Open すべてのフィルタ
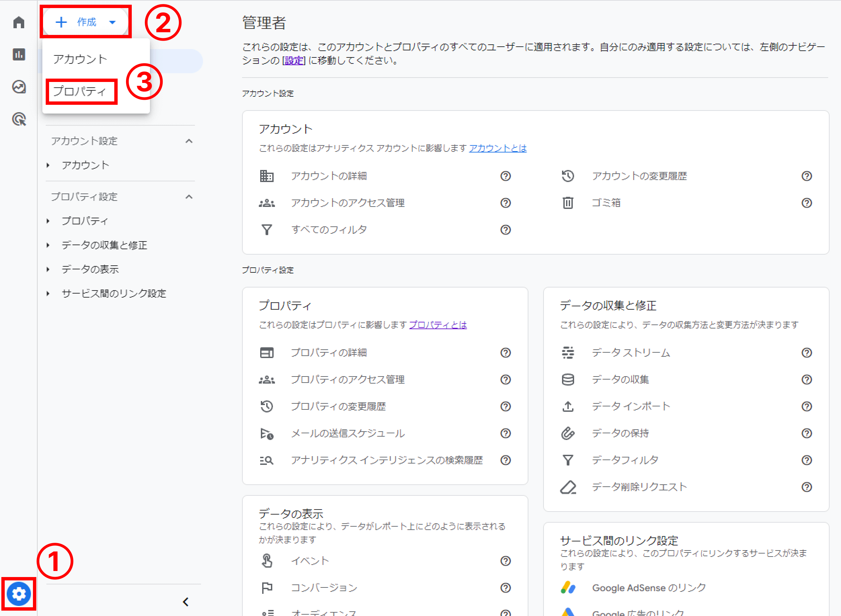Screen dimensions: 841x616 point(329,230)
